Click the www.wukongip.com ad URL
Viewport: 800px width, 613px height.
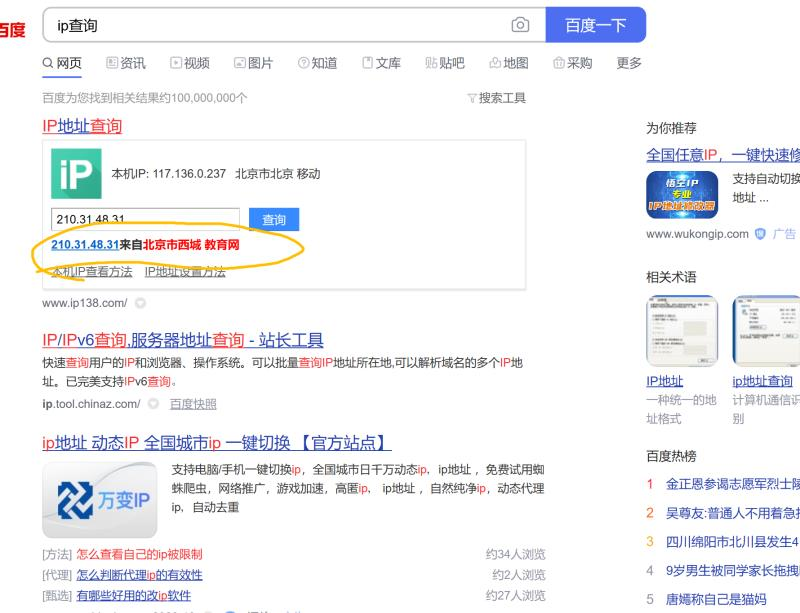pyautogui.click(x=697, y=234)
